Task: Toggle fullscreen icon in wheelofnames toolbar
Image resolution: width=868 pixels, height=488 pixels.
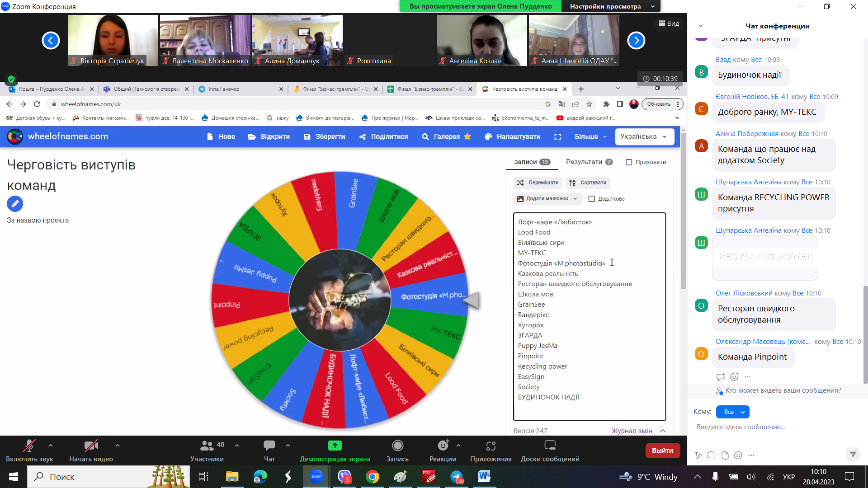Action: point(557,136)
